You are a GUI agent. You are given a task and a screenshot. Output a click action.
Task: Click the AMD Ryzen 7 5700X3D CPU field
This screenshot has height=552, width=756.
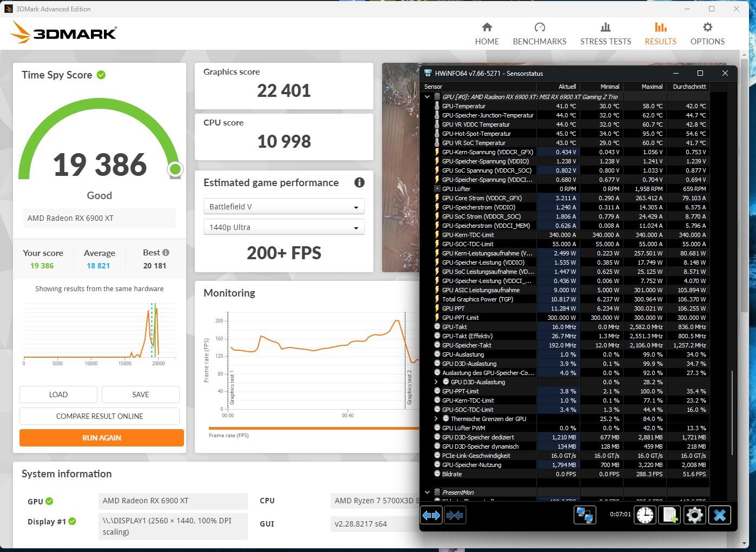click(375, 501)
